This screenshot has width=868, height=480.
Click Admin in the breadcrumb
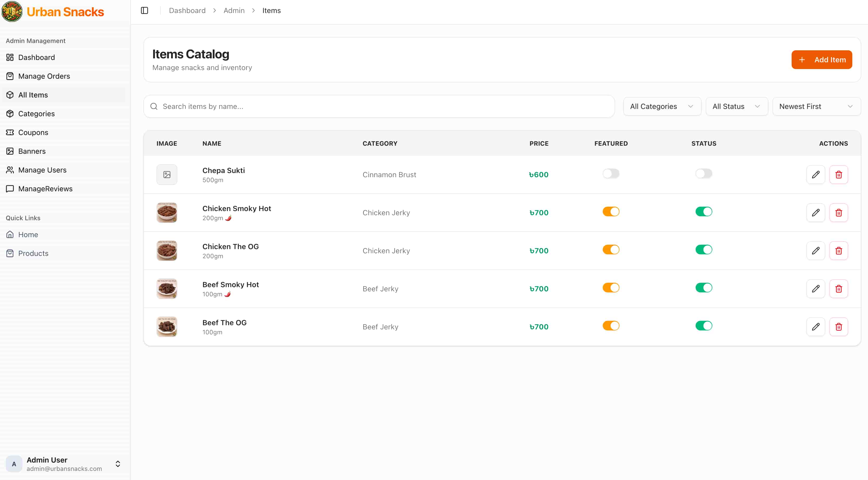pos(234,10)
